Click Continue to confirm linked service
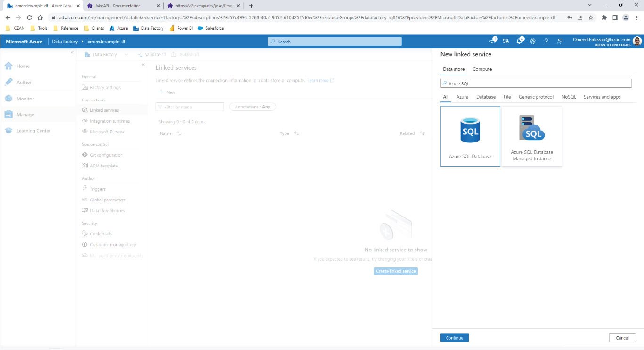 pyautogui.click(x=454, y=337)
